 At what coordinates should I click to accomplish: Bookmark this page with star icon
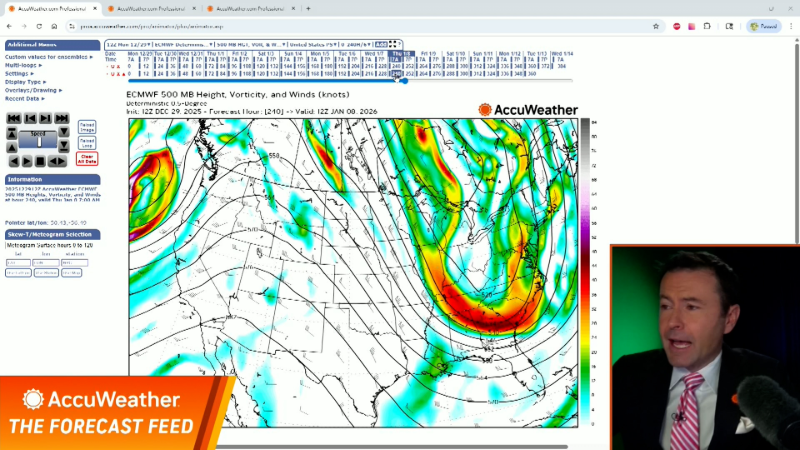pyautogui.click(x=656, y=26)
